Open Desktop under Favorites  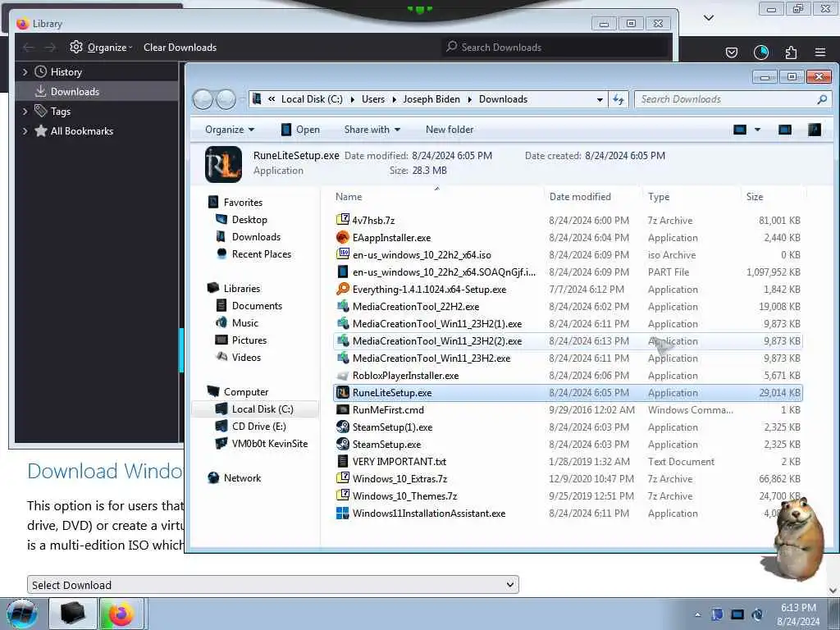click(x=249, y=220)
